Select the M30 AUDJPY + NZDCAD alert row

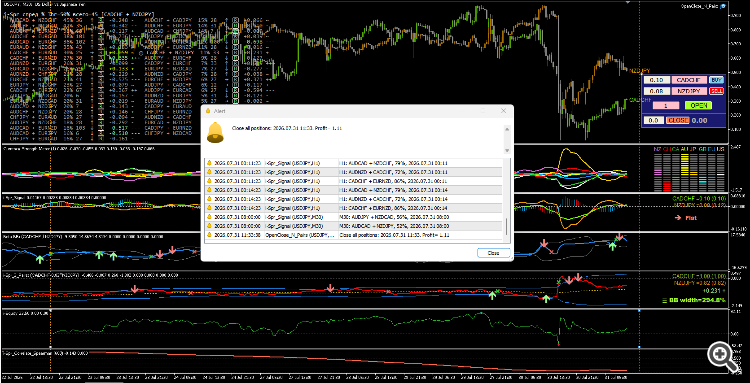pyautogui.click(x=354, y=217)
